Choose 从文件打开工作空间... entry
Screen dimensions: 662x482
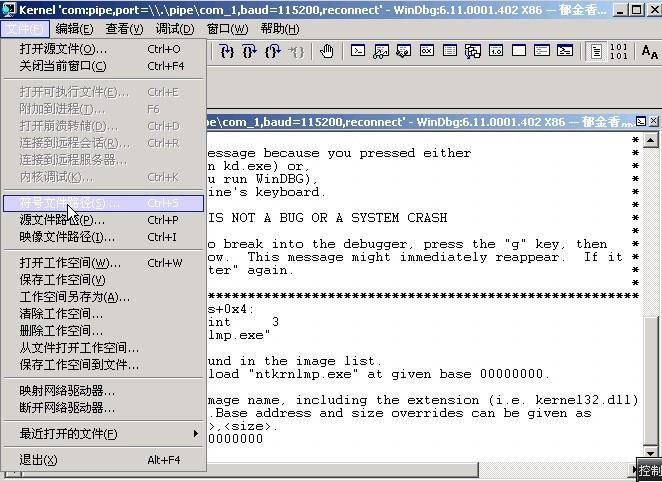click(x=103, y=348)
